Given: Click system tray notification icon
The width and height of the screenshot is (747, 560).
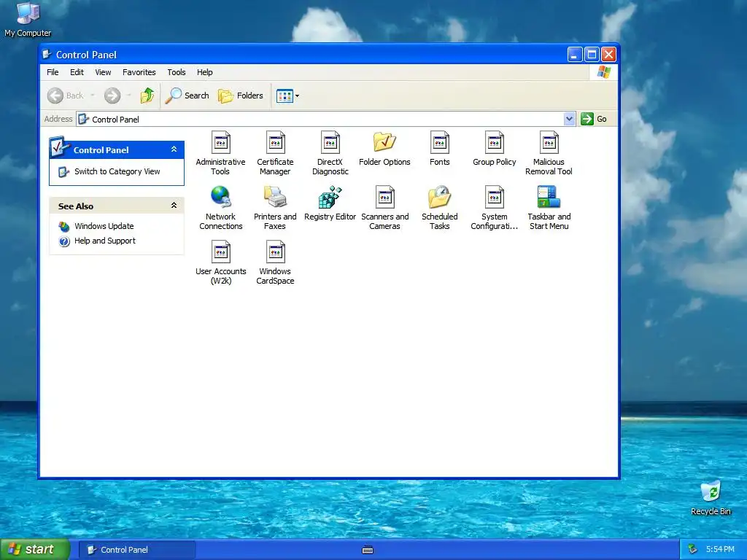Looking at the screenshot, I should click(693, 550).
